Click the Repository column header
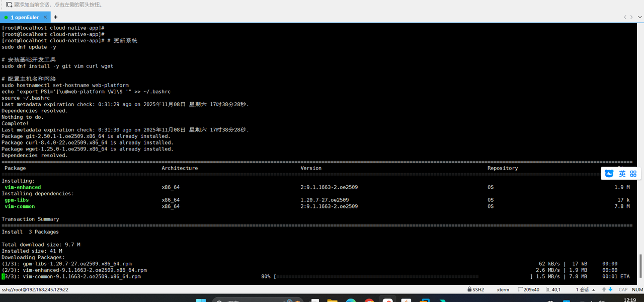This screenshot has height=302, width=644. click(503, 168)
